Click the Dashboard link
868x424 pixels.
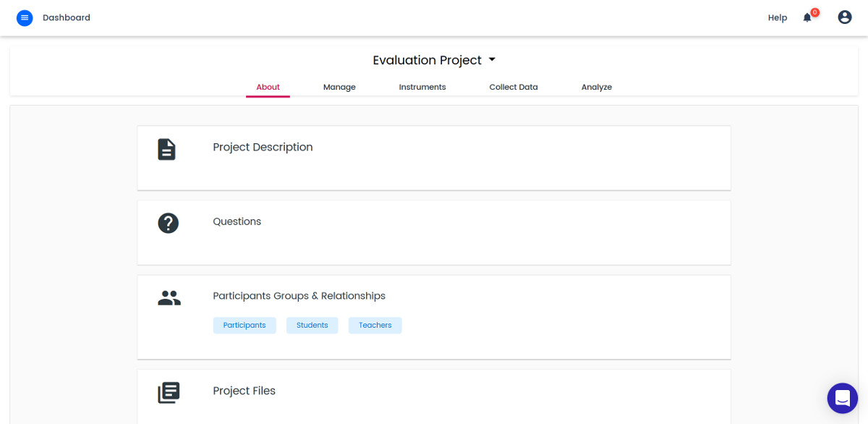point(67,17)
